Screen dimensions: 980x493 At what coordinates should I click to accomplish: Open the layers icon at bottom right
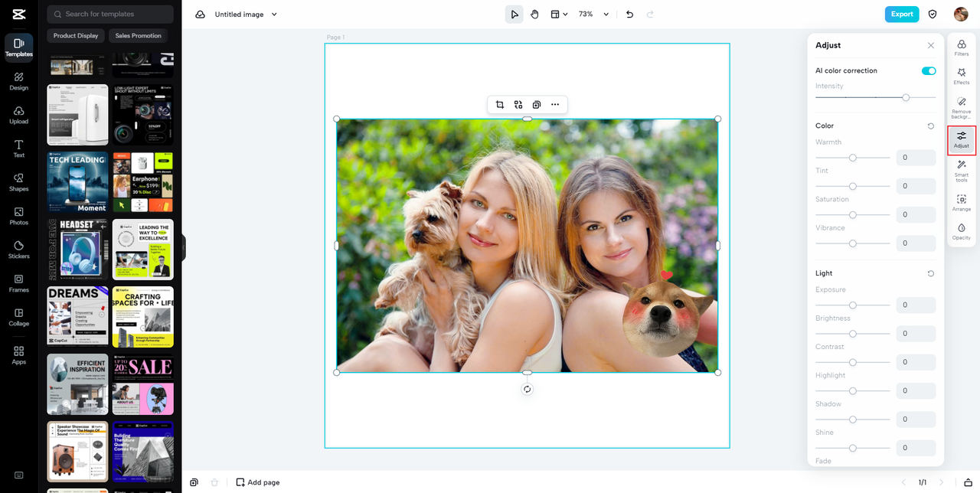969,482
